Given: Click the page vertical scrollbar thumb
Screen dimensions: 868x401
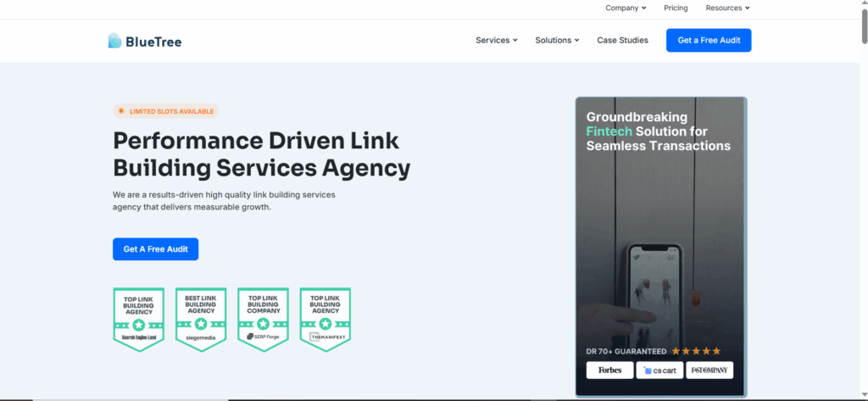Looking at the screenshot, I should 864,25.
